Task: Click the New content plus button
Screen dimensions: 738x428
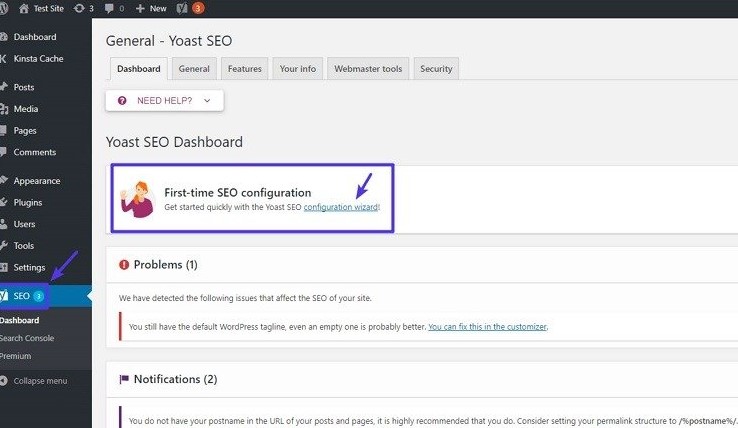Action: (x=151, y=8)
